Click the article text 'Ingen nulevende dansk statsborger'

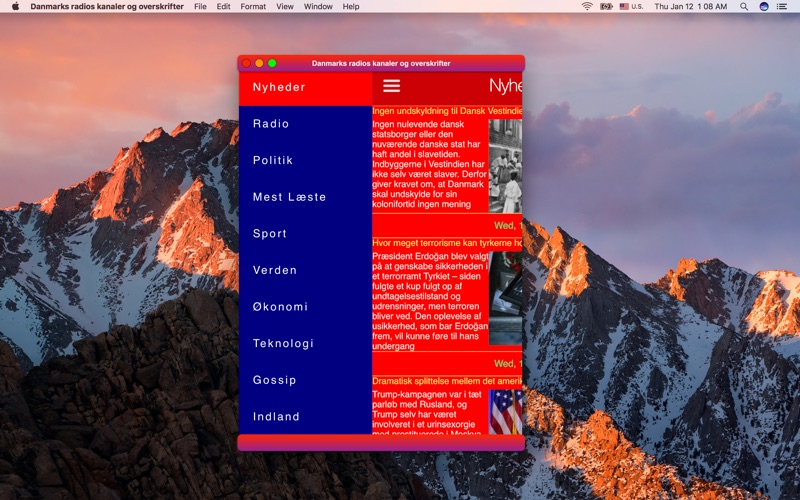click(430, 164)
